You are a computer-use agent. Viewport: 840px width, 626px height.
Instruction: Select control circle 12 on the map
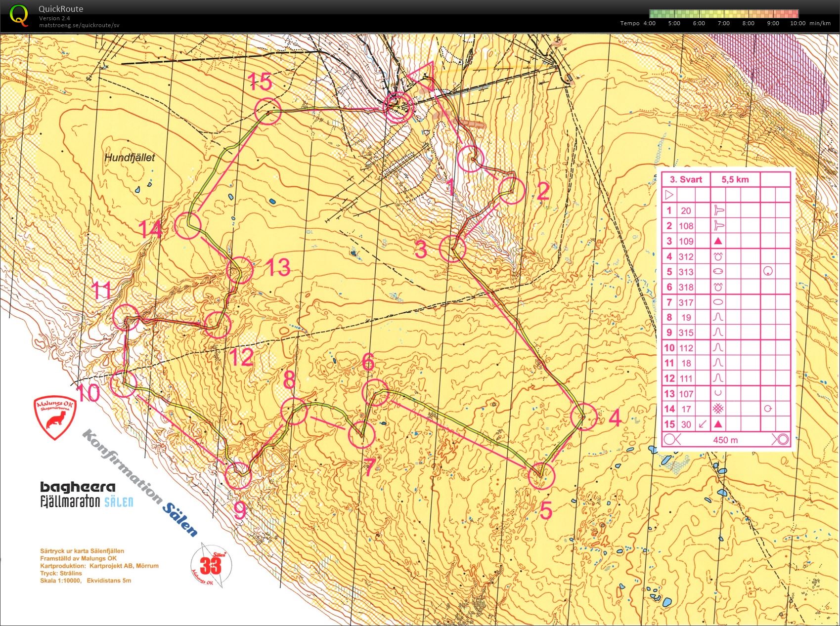click(218, 325)
